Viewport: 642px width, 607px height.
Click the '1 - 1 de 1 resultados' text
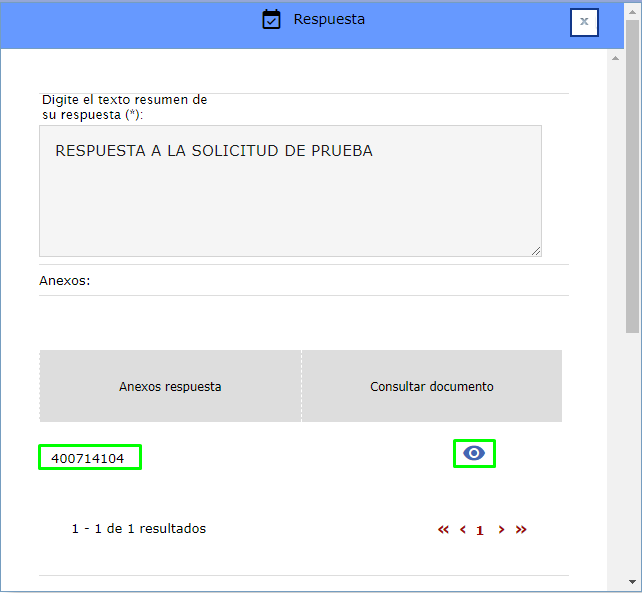(x=139, y=528)
